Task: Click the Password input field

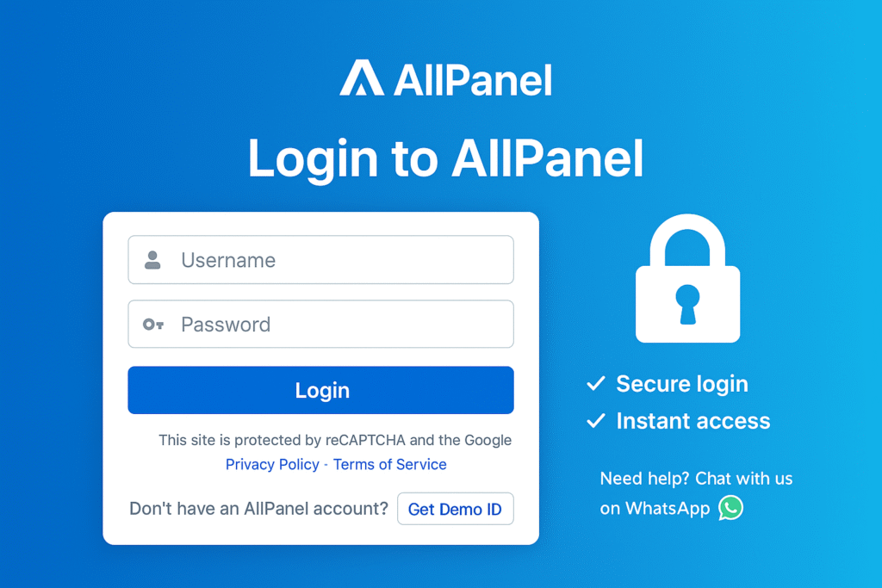Action: pyautogui.click(x=320, y=325)
